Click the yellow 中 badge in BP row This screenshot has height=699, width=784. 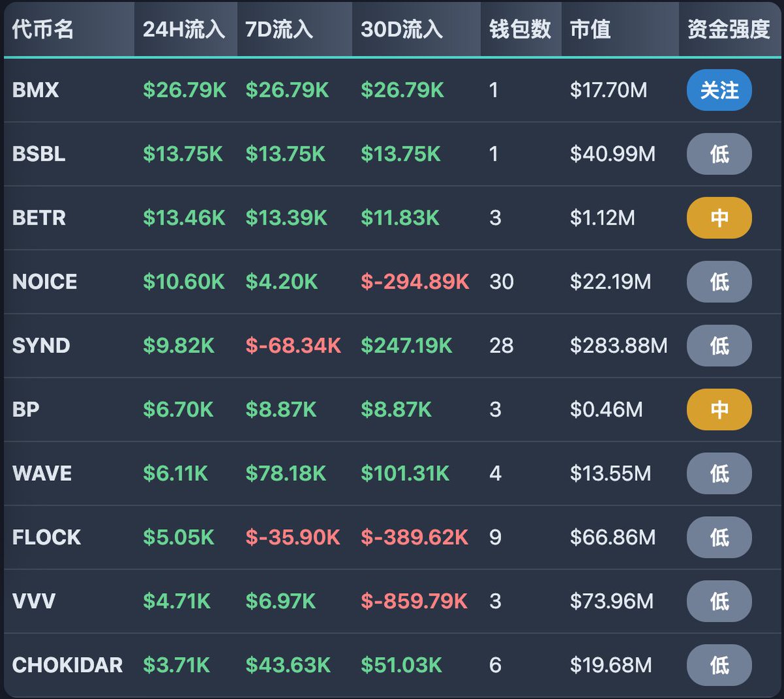click(x=719, y=410)
